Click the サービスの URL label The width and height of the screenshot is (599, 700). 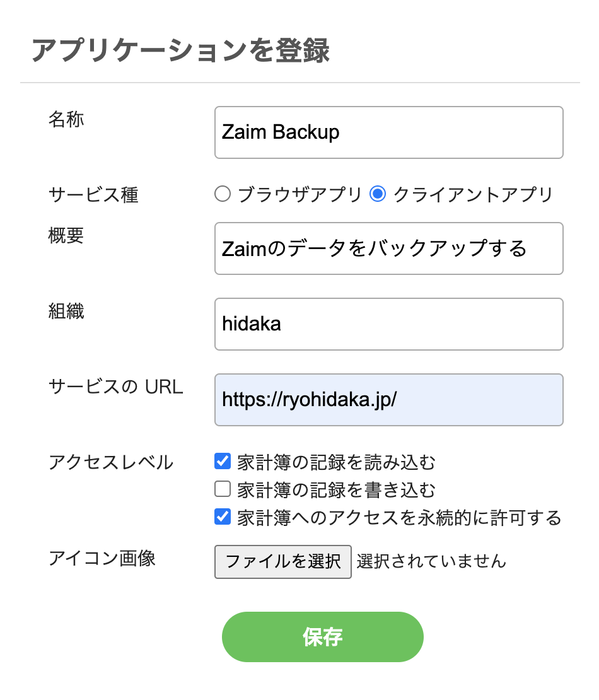[x=116, y=387]
